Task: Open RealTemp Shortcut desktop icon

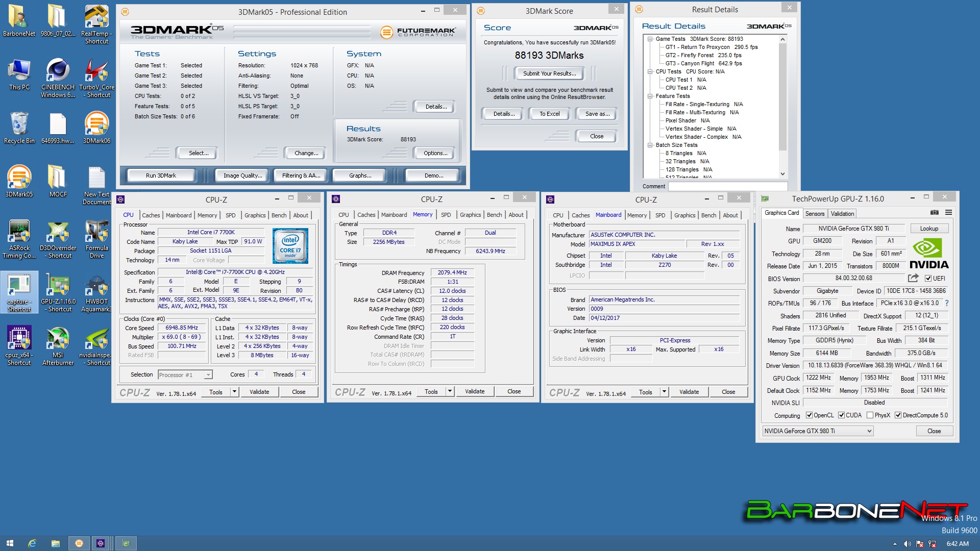Action: point(96,24)
